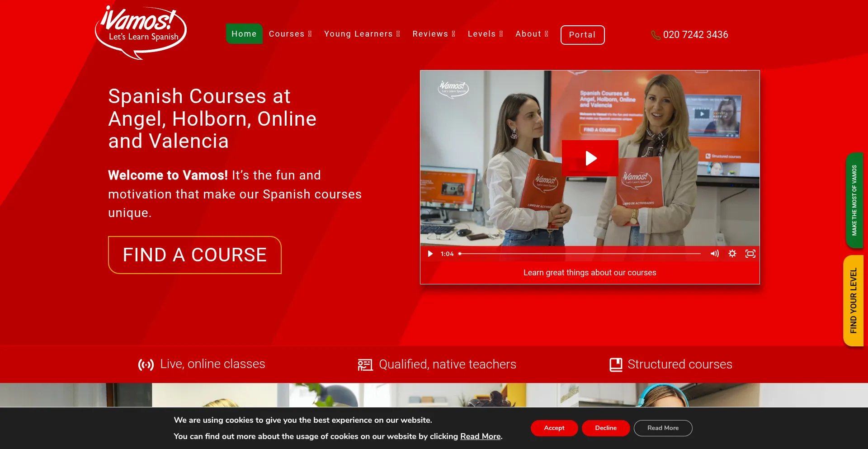The width and height of the screenshot is (868, 449).
Task: Expand the Reviews dropdown menu
Action: point(434,34)
